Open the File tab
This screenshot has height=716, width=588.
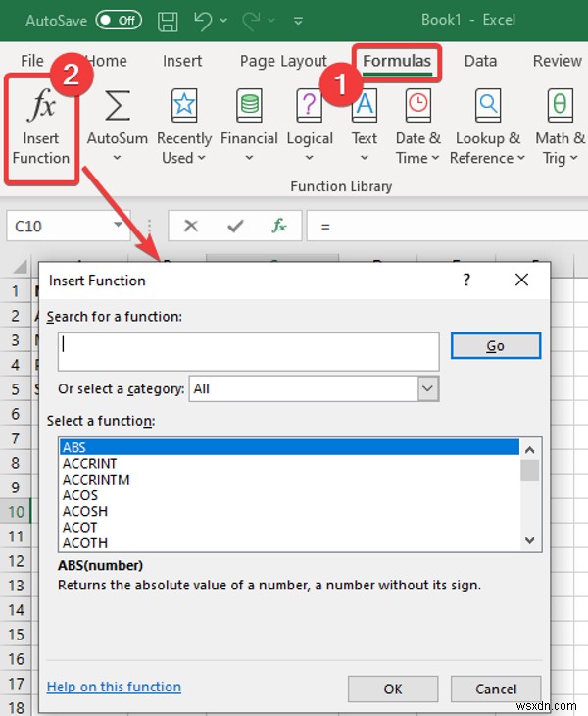tap(32, 61)
